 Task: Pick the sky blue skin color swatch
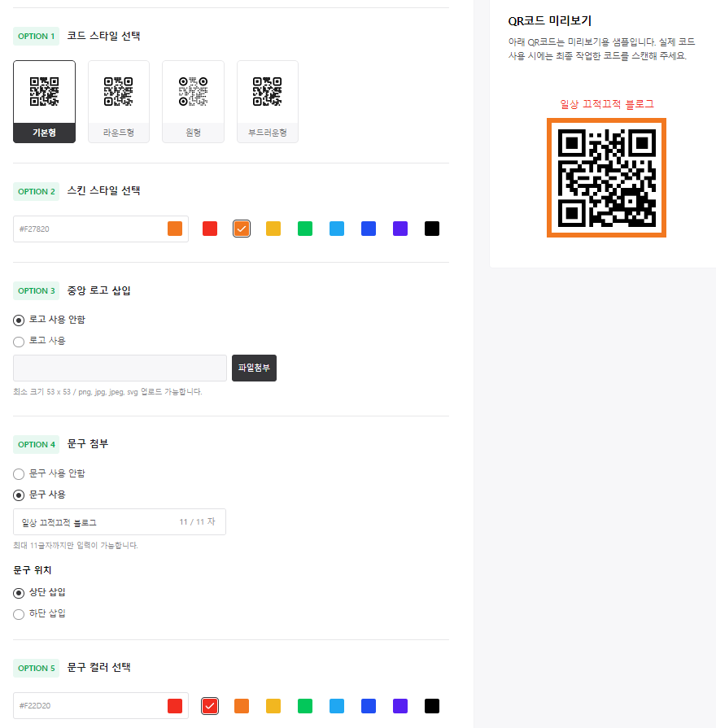coord(337,229)
